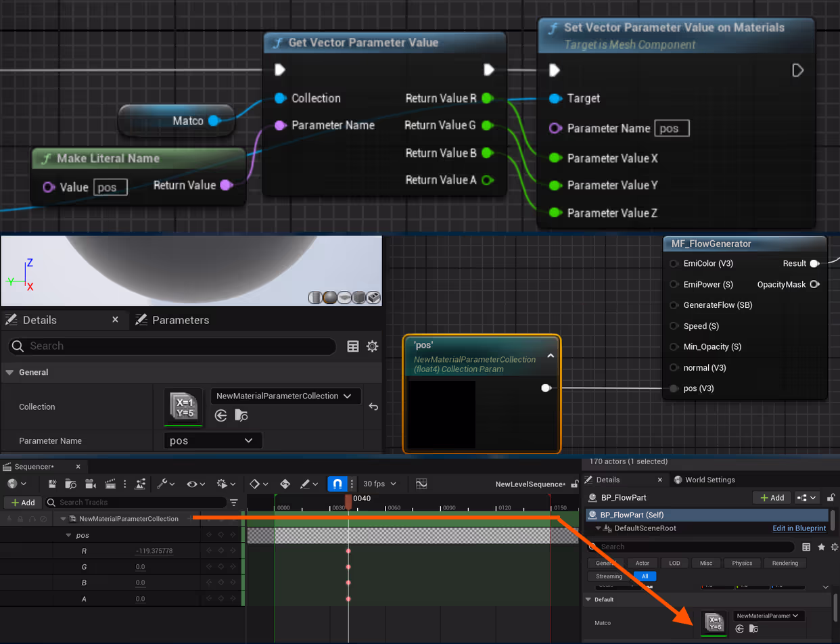Collapse the DefaultSceneRoot component

598,528
